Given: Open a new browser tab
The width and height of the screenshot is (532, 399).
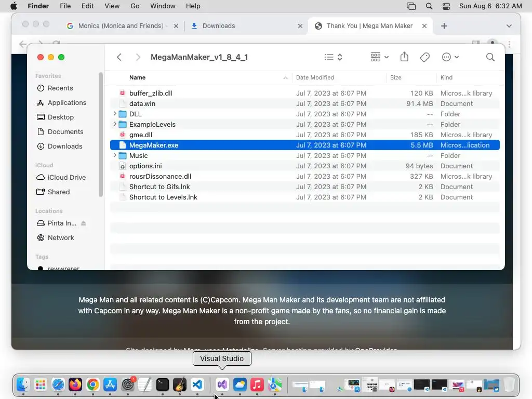Looking at the screenshot, I should tap(444, 26).
